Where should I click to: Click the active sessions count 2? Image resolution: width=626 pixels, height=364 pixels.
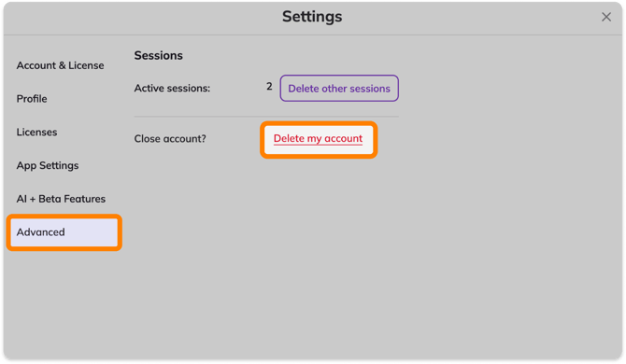tap(269, 87)
